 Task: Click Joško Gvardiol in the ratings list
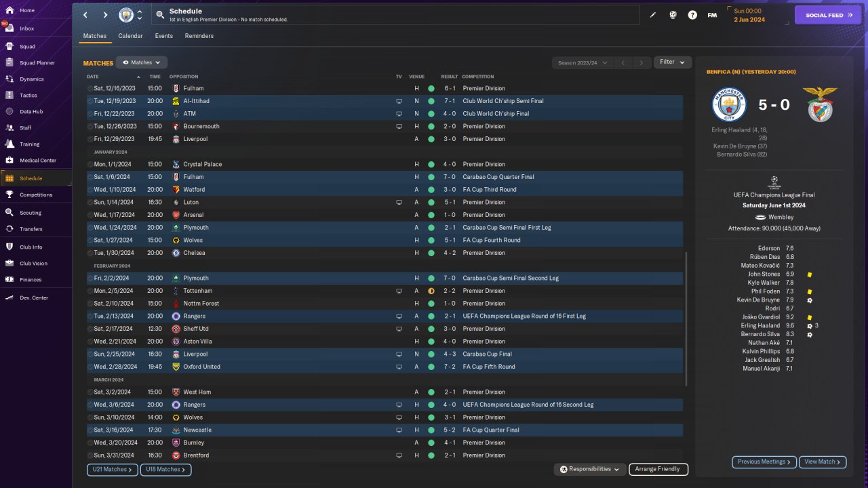point(759,317)
